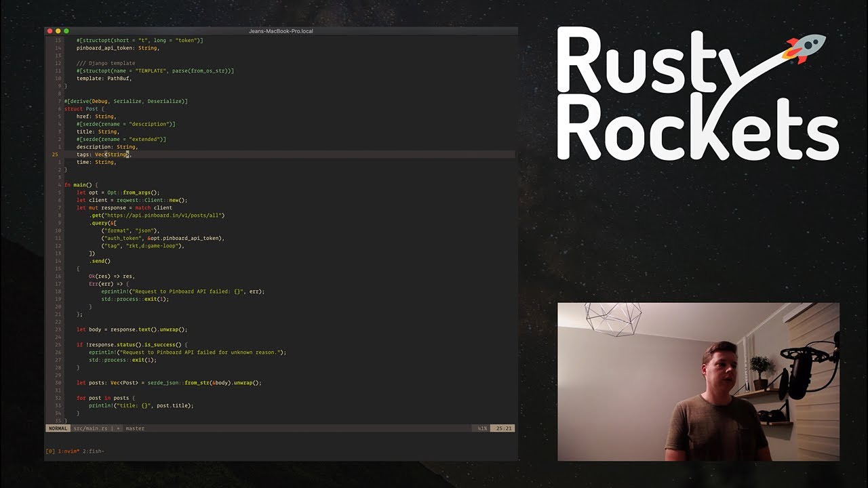The height and width of the screenshot is (488, 868).
Task: Click the 'let opt = Opt::from_args();' line
Action: pos(118,192)
